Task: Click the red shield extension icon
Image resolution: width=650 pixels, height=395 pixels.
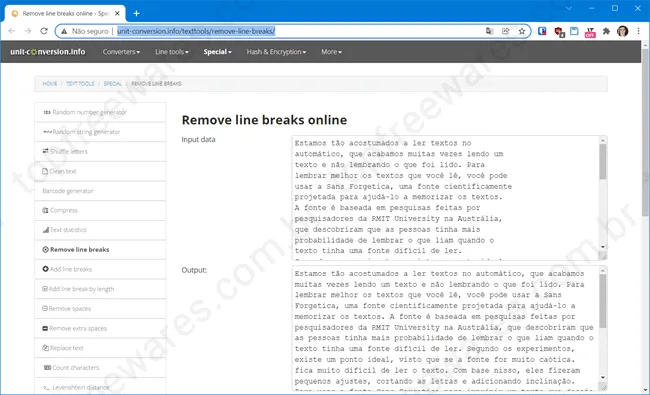Action: (559, 32)
